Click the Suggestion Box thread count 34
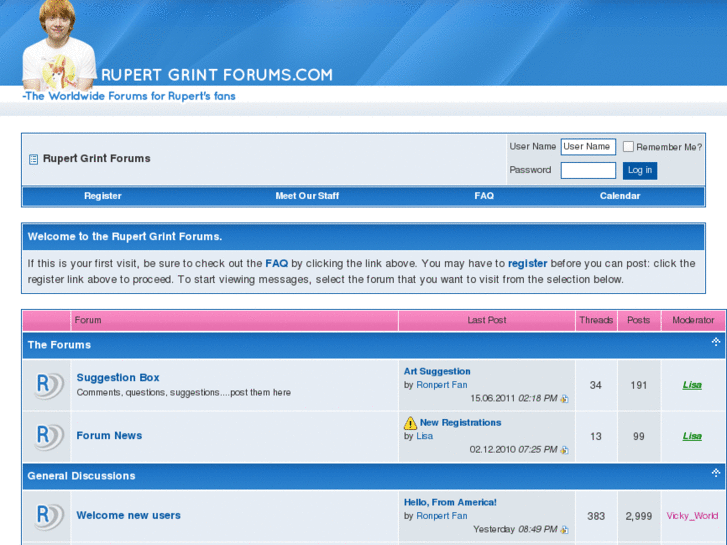 [x=596, y=385]
